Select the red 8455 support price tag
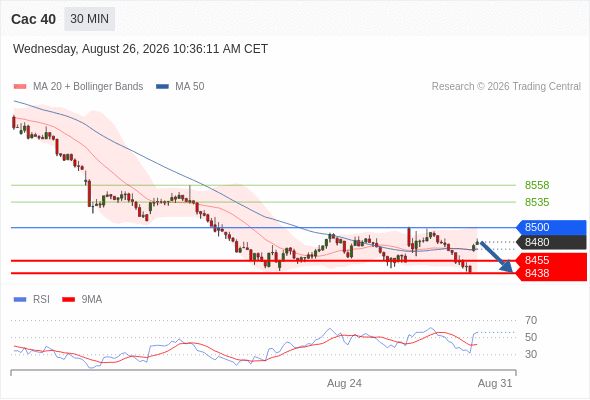590x400 pixels. (552, 260)
